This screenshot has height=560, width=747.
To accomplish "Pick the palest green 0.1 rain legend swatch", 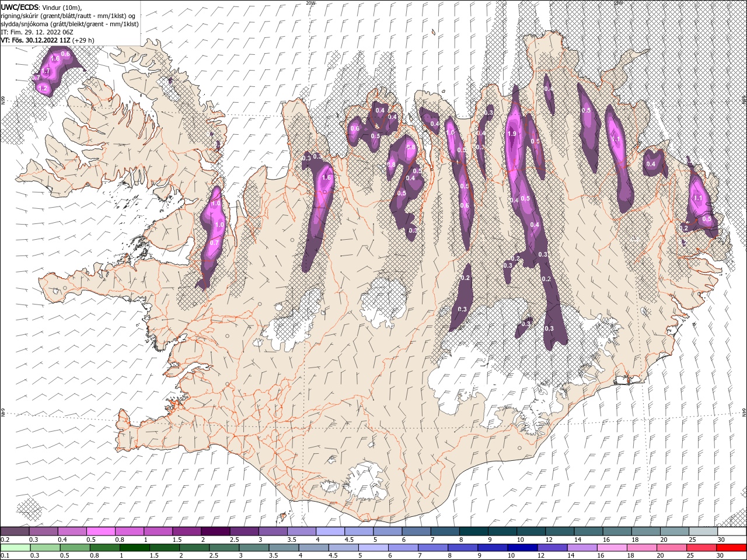I will [x=16, y=548].
